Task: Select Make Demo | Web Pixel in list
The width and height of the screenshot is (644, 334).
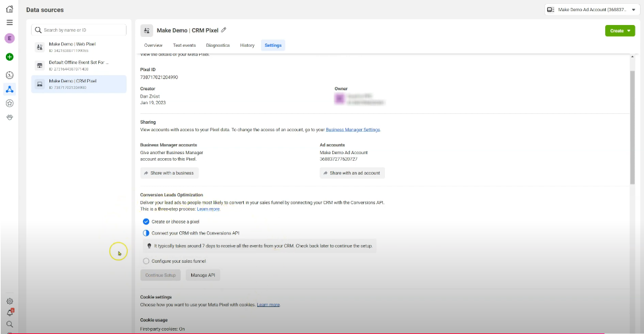Action: coord(79,47)
